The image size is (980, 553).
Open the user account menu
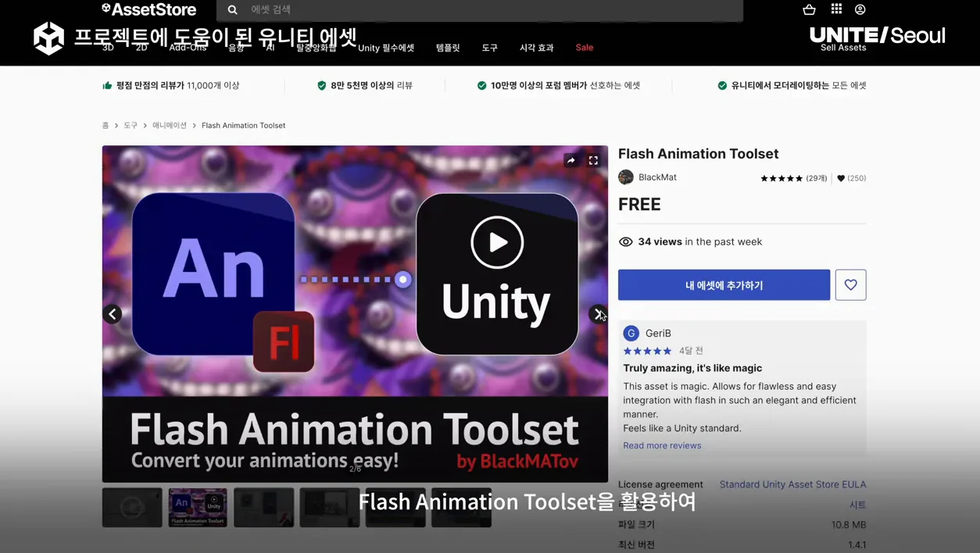860,9
